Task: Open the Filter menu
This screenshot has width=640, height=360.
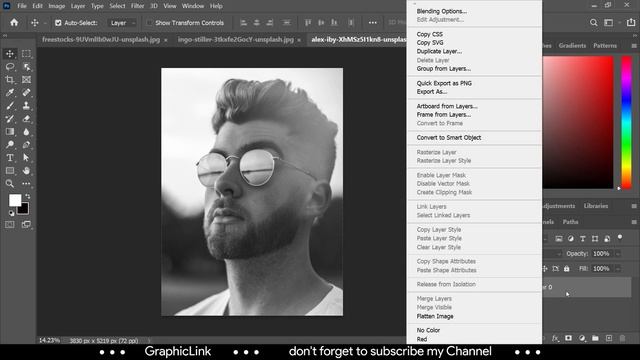Action: point(138,6)
